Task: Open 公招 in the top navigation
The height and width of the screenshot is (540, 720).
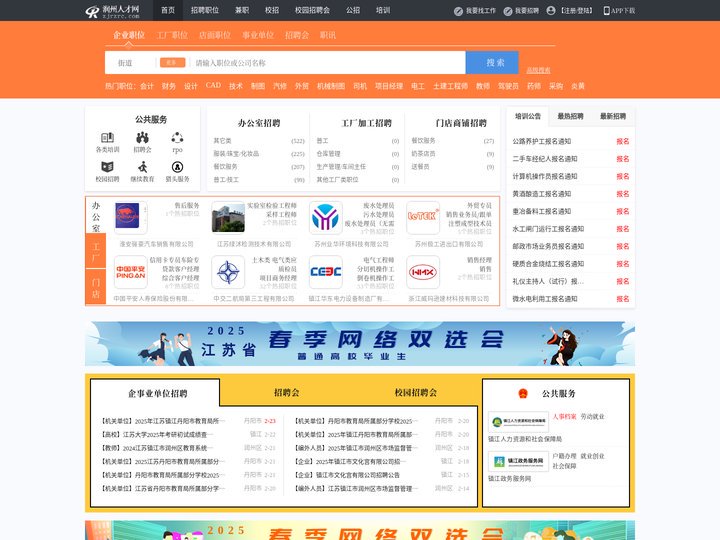Action: coord(353,10)
